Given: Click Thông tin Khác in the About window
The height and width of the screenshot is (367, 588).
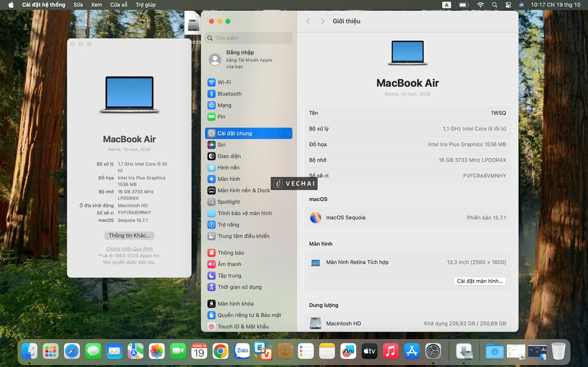Looking at the screenshot, I should [x=129, y=235].
